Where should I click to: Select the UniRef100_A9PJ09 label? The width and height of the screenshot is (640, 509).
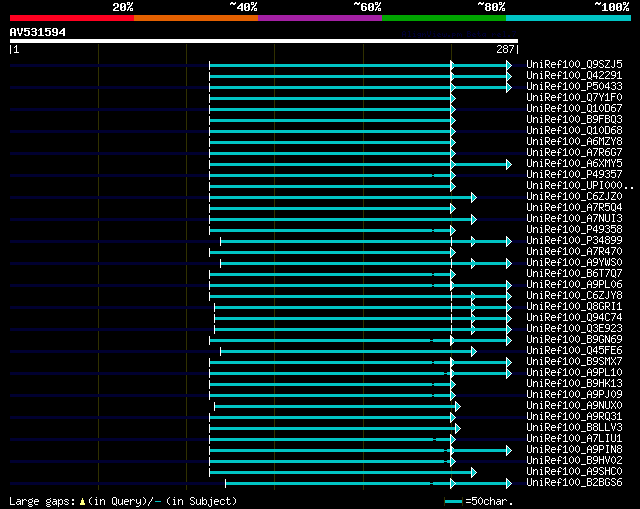click(x=574, y=395)
